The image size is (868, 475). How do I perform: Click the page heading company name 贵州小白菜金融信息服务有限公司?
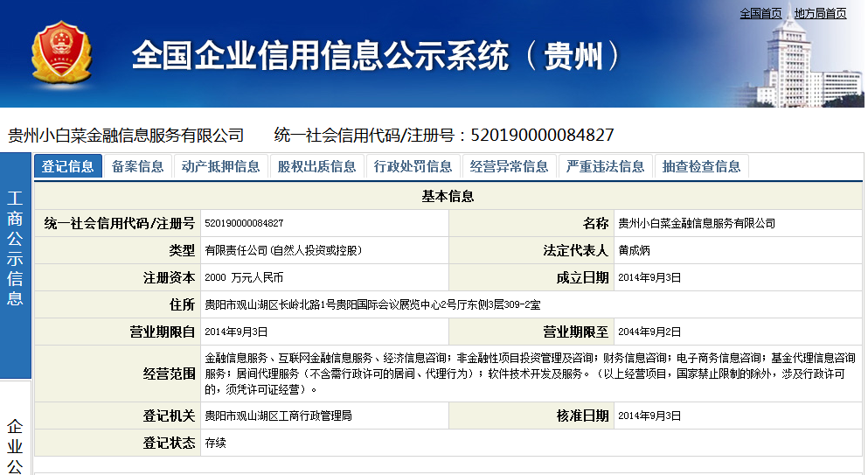126,135
